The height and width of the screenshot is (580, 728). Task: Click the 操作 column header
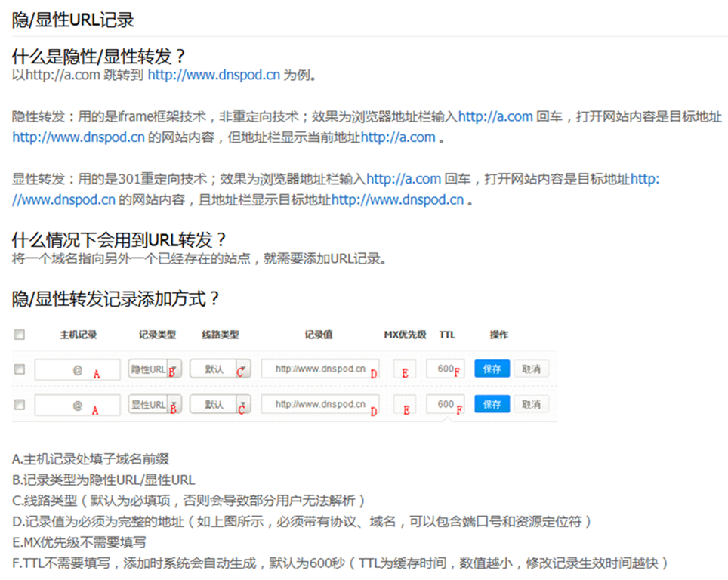(x=499, y=335)
